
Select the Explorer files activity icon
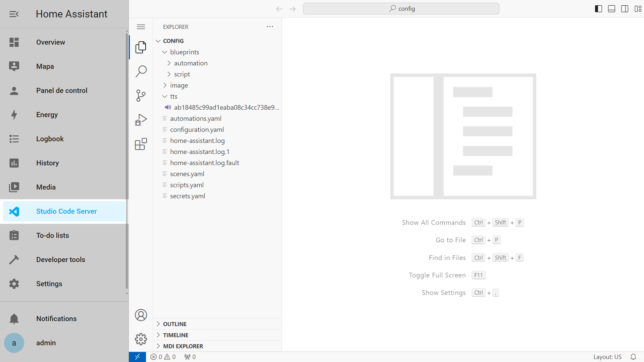click(141, 47)
